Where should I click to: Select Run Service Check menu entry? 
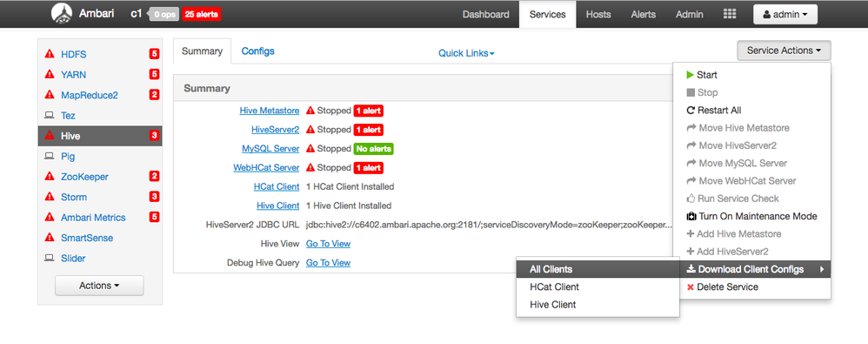pyautogui.click(x=751, y=199)
